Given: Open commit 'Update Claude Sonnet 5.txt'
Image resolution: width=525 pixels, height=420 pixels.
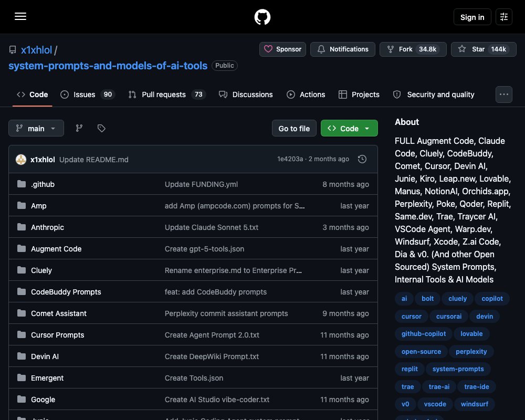Looking at the screenshot, I should tap(211, 227).
